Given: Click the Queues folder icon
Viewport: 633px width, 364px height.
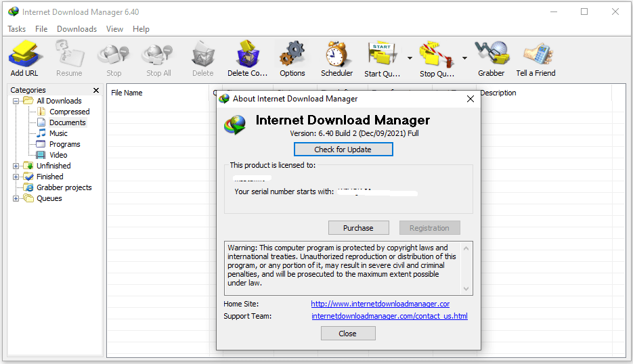Looking at the screenshot, I should click(x=28, y=198).
